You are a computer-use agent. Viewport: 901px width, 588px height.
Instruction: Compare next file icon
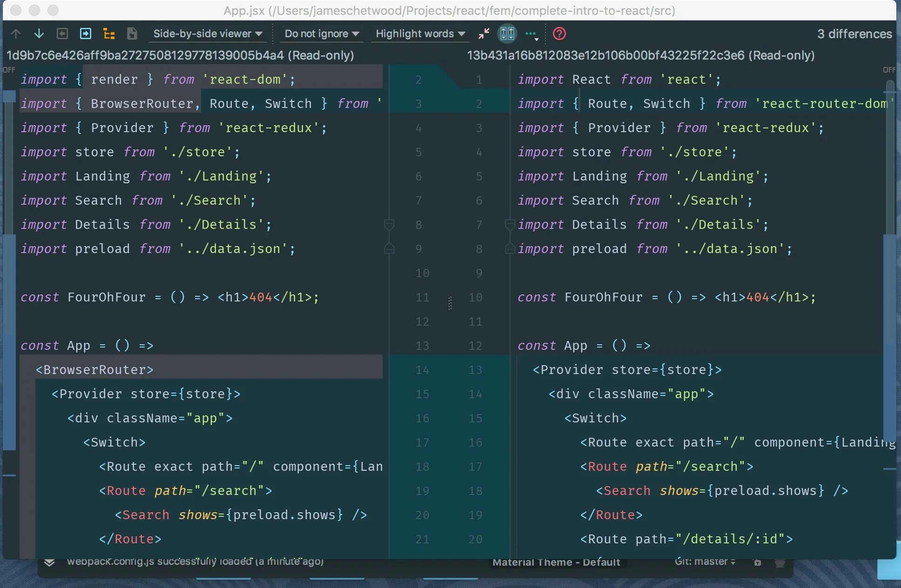click(86, 33)
